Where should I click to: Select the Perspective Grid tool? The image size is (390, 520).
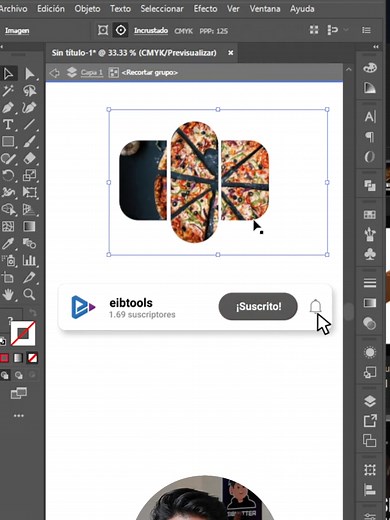29,209
